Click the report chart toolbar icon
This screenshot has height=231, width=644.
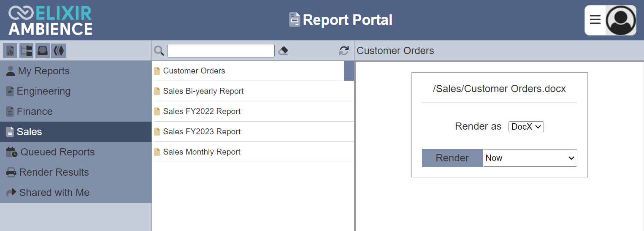tap(10, 51)
